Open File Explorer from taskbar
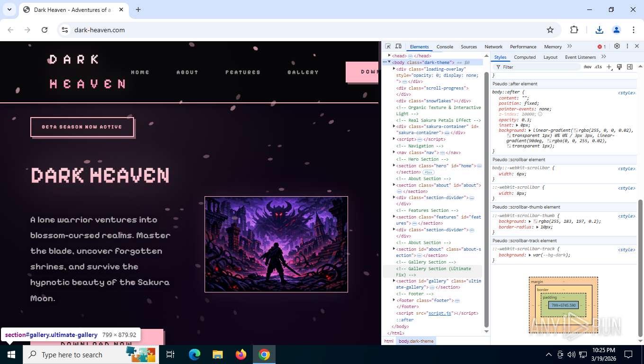This screenshot has height=364, width=644. click(217, 355)
